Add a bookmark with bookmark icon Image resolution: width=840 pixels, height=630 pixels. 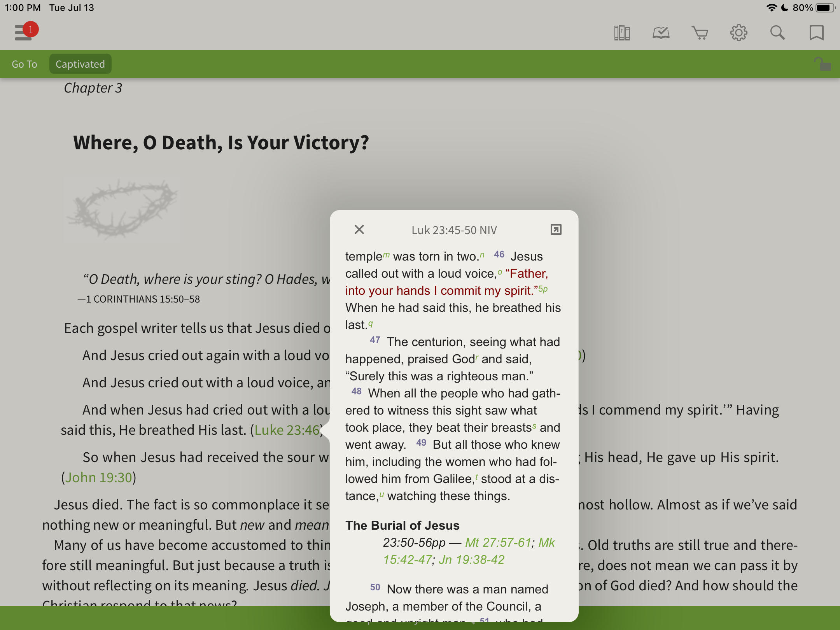tap(816, 33)
